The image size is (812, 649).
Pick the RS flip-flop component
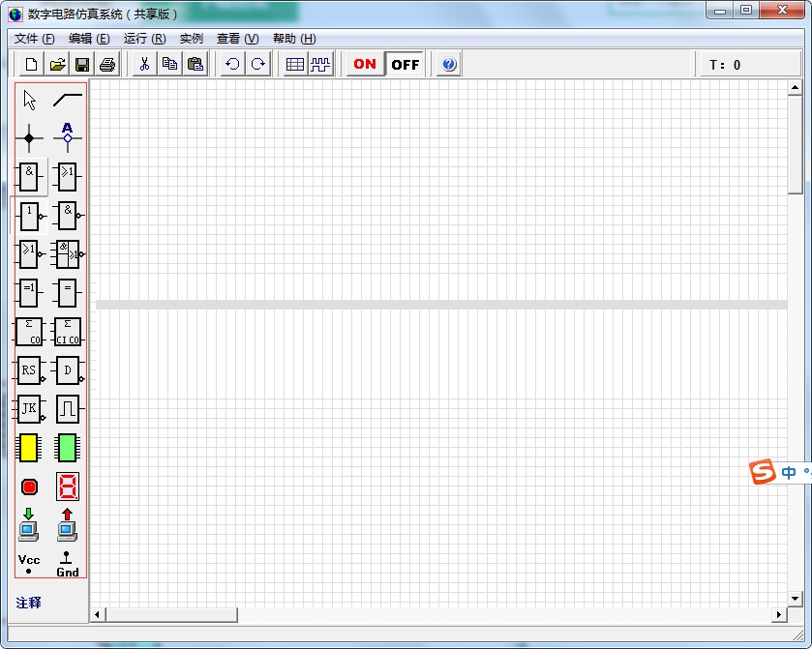pyautogui.click(x=29, y=370)
